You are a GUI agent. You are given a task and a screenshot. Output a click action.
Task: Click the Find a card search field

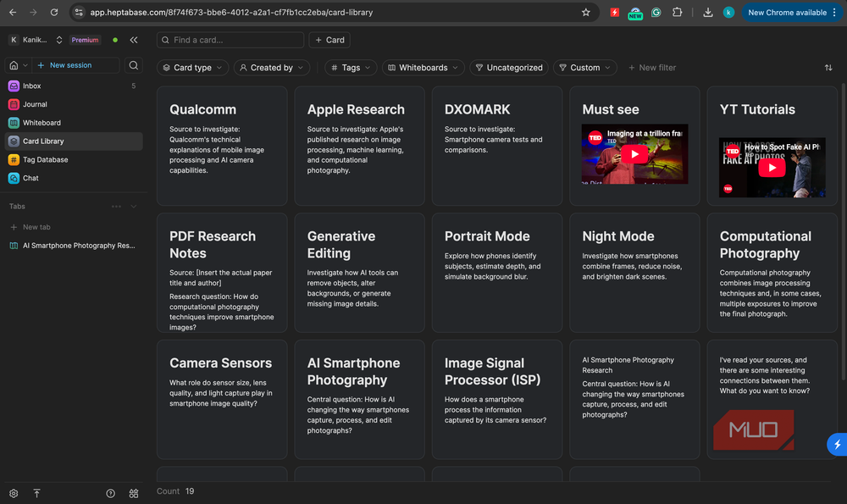coord(230,40)
